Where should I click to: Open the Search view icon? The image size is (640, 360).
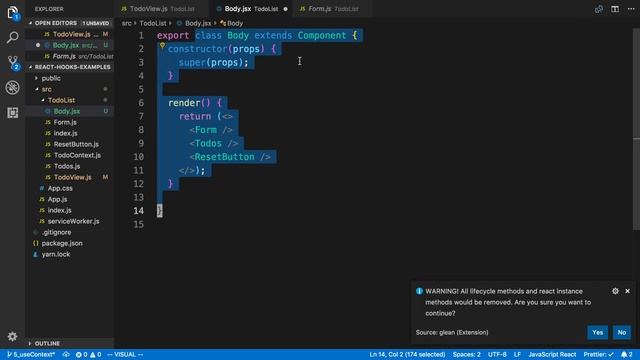[13, 38]
